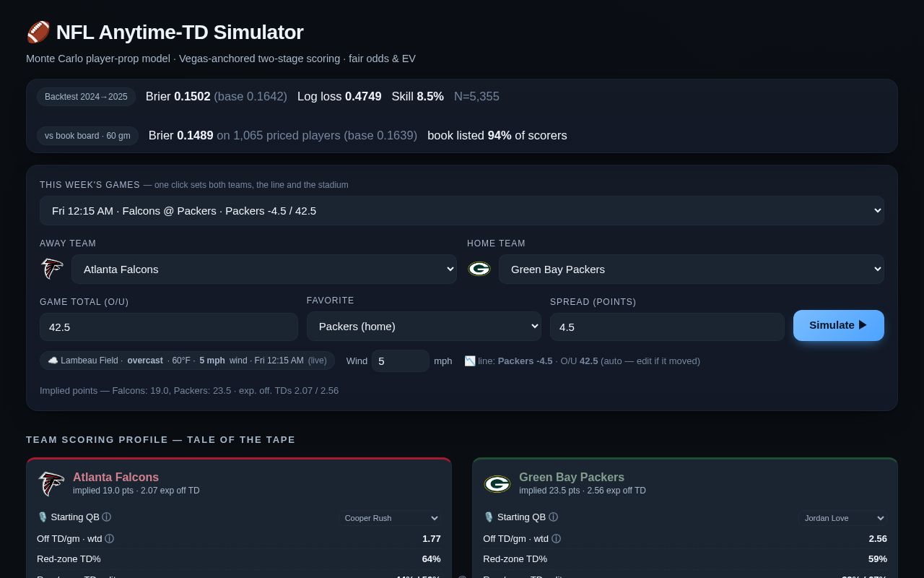Screen dimensions: 924x578
Task: Click the Game Total O/U input field
Action: click(169, 327)
